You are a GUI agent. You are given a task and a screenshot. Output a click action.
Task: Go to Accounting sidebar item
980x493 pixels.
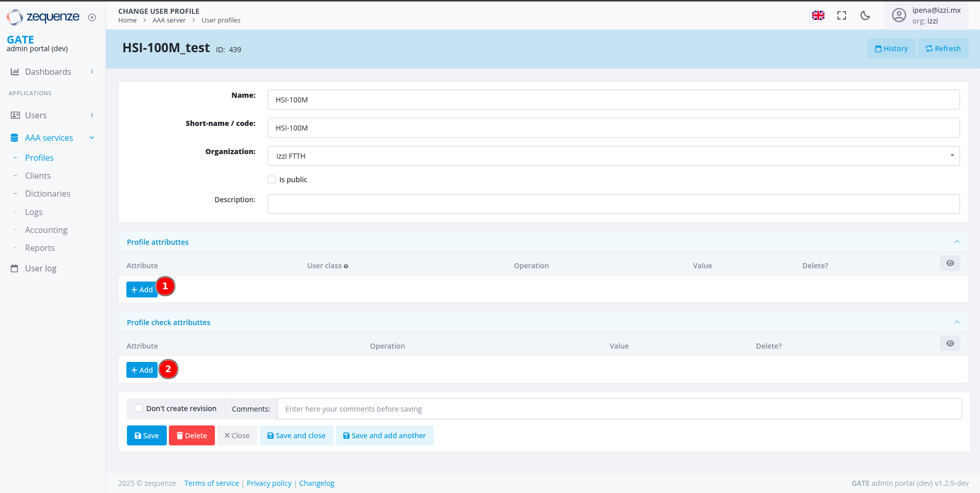click(x=46, y=230)
